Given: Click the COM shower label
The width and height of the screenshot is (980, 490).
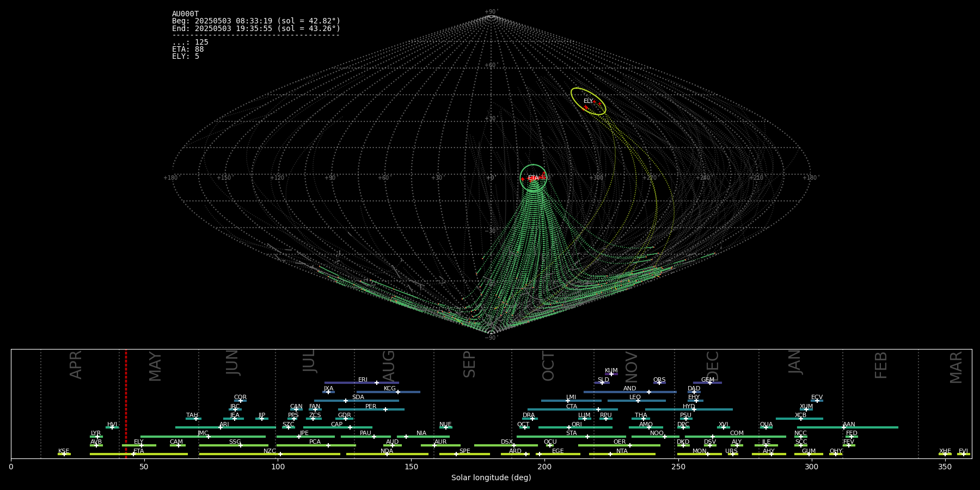Looking at the screenshot, I should click(737, 433).
